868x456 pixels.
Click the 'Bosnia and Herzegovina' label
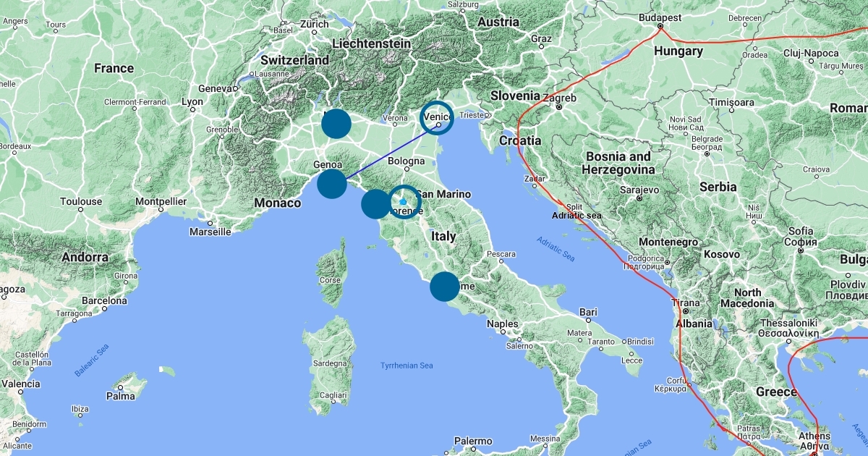coord(620,163)
